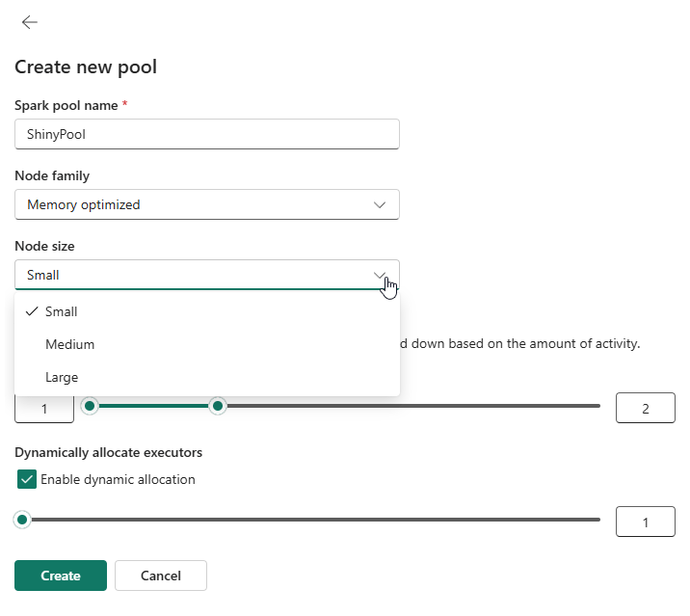Click the right handle of autoscale slider
This screenshot has height=616, width=690.
(x=218, y=406)
